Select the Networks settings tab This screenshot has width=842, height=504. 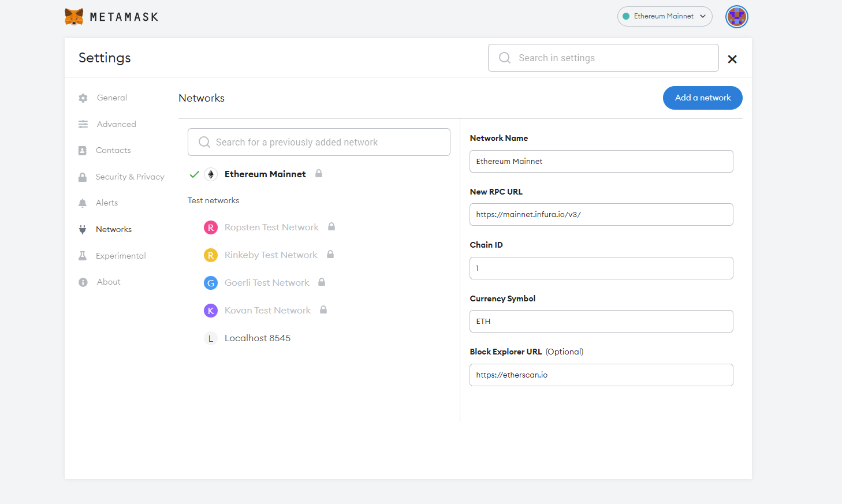114,229
